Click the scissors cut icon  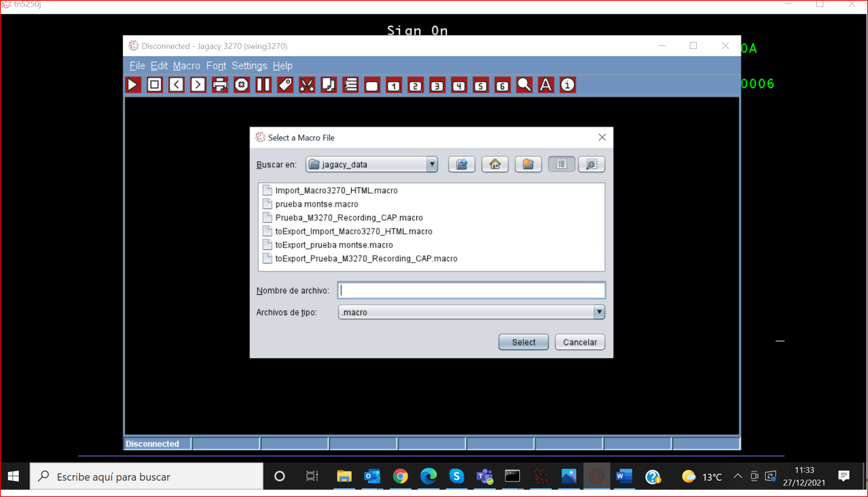pos(307,86)
